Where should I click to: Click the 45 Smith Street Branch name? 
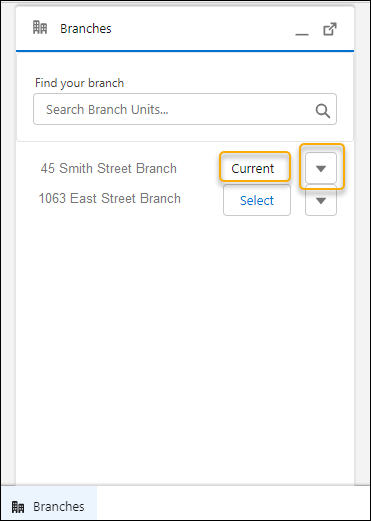coord(109,168)
